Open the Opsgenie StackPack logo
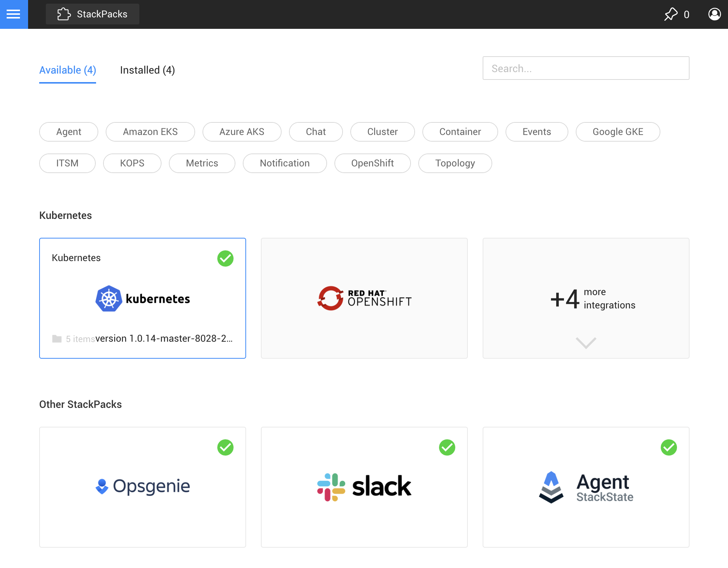 pyautogui.click(x=143, y=486)
